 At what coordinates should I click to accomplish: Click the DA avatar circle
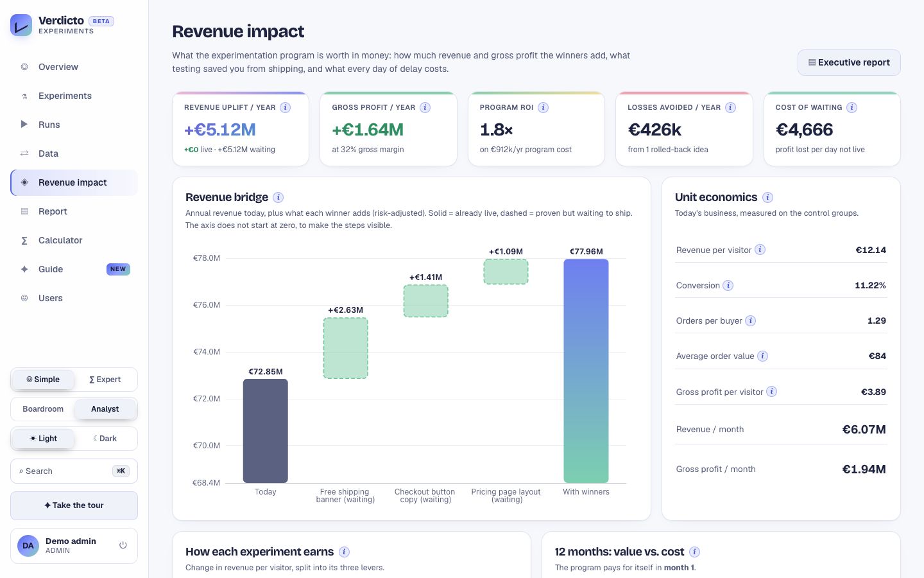28,545
